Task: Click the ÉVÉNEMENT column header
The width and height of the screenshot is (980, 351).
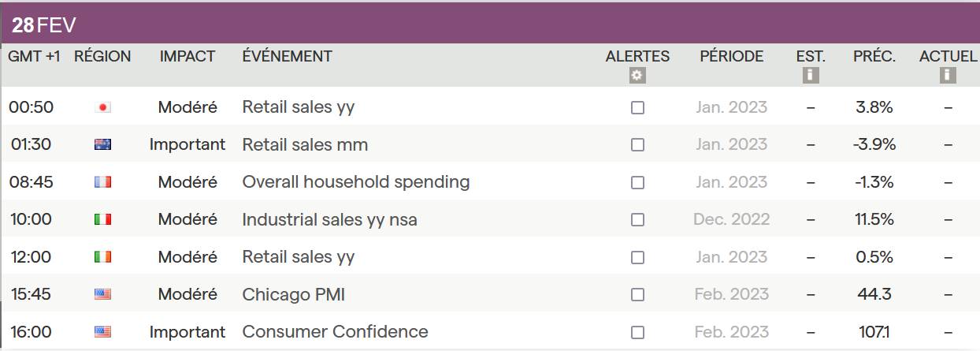Action: tap(287, 56)
